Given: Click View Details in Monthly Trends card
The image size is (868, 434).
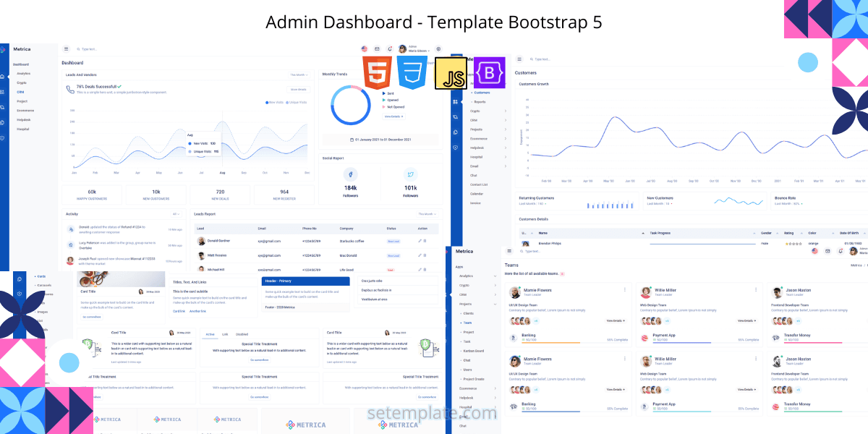Looking at the screenshot, I should (394, 116).
